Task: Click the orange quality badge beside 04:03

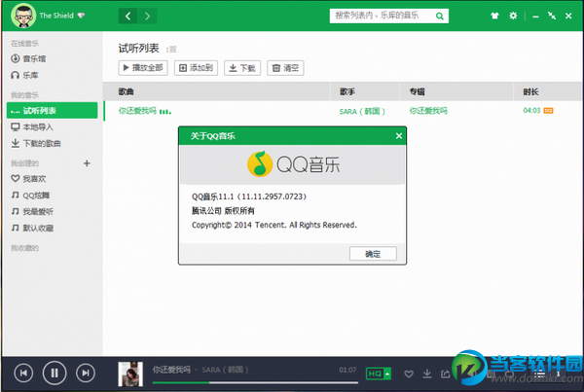Action: (x=548, y=111)
